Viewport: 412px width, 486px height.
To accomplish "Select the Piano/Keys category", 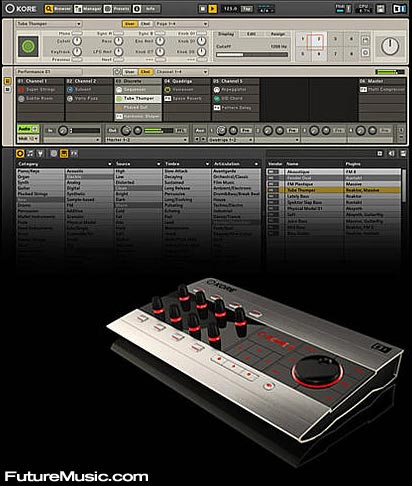I will pos(40,171).
